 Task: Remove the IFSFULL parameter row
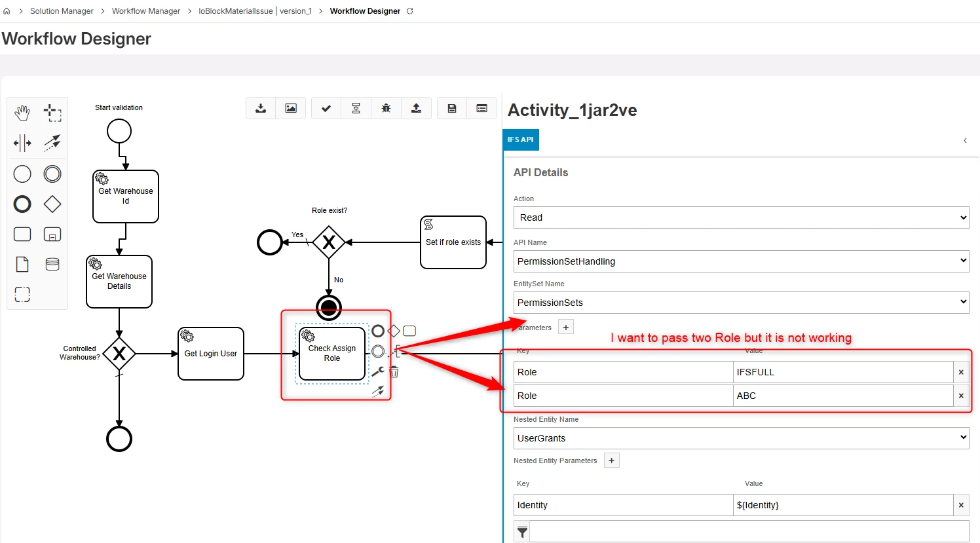click(x=961, y=372)
